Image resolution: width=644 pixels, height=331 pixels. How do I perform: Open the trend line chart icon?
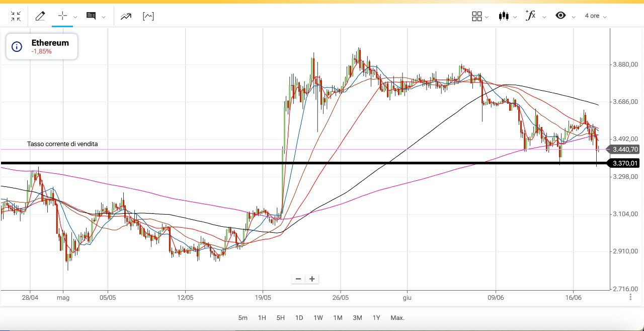126,16
